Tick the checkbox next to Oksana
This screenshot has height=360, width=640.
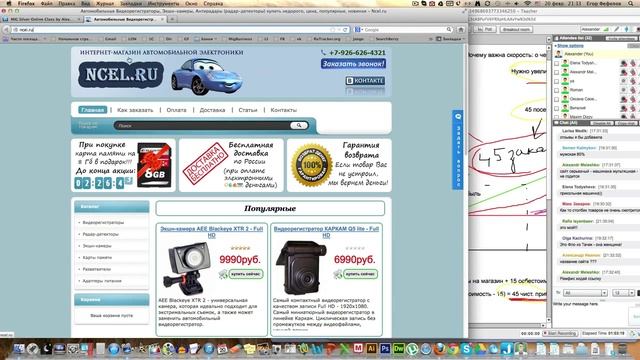coord(556,99)
